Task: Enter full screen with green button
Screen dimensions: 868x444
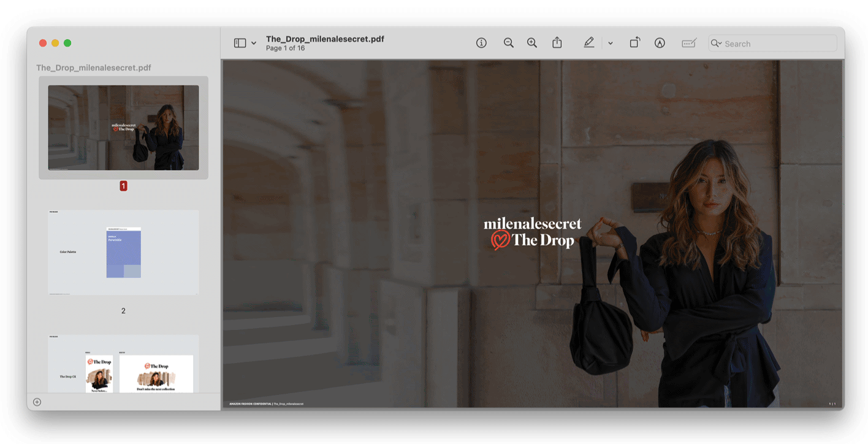Action: point(67,43)
